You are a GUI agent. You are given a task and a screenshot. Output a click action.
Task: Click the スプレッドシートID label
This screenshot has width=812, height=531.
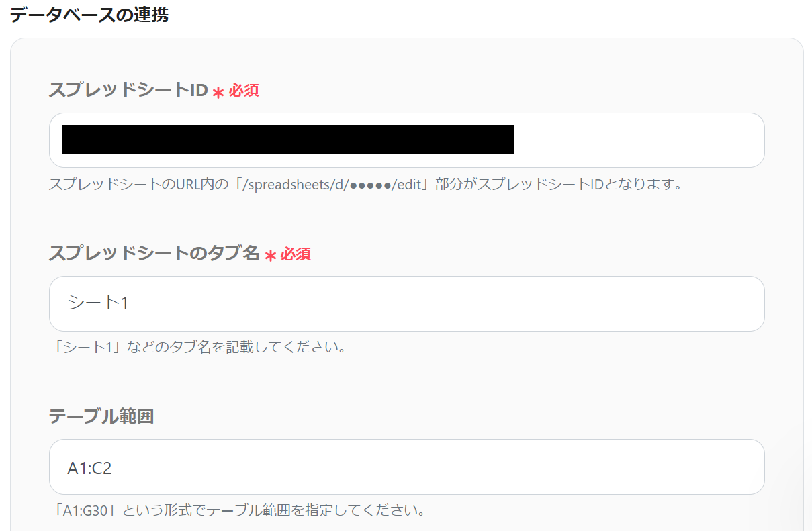(x=128, y=90)
